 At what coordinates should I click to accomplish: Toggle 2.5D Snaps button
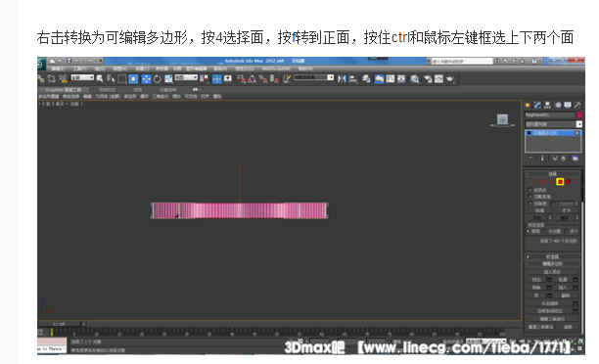tap(241, 79)
